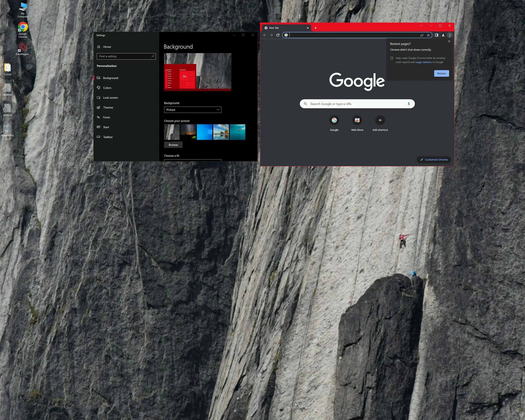Click Chrome's reload page icon
The height and width of the screenshot is (420, 525).
278,35
